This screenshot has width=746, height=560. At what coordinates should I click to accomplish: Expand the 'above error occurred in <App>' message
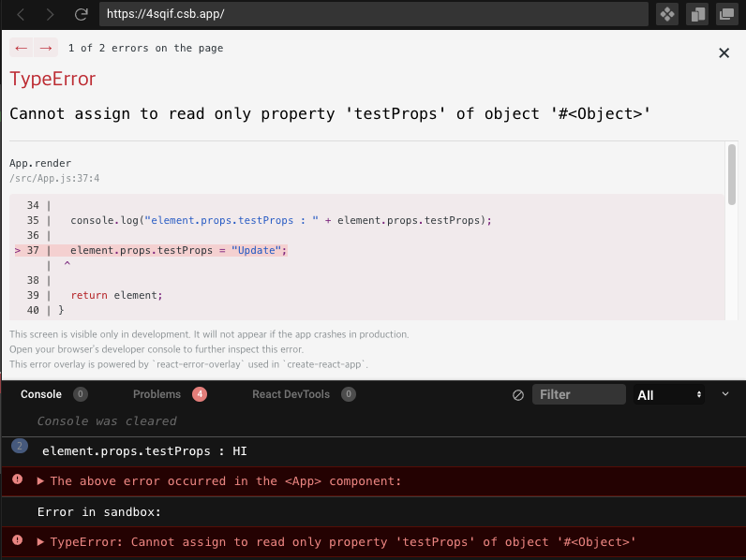coord(40,481)
